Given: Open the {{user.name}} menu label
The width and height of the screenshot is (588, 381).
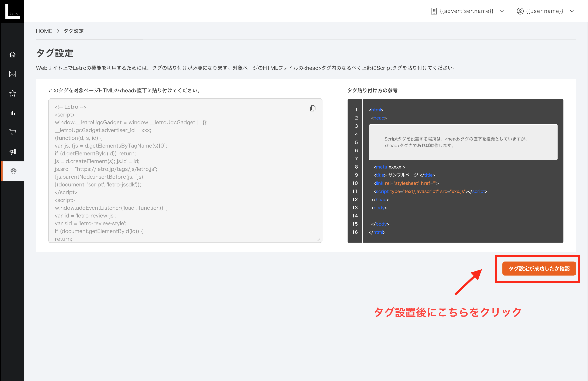Looking at the screenshot, I should tap(544, 11).
